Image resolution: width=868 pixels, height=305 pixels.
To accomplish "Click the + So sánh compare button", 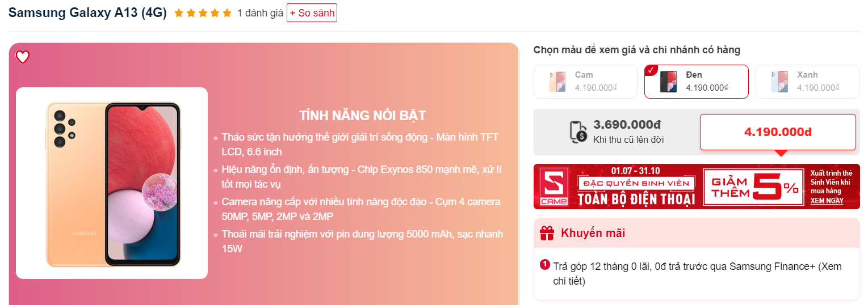I will [x=312, y=13].
